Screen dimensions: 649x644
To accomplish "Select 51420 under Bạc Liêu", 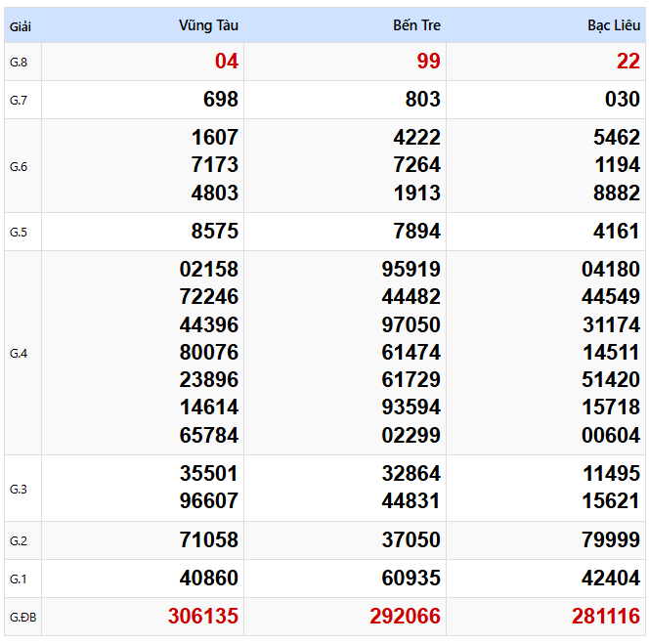I will click(x=611, y=379).
